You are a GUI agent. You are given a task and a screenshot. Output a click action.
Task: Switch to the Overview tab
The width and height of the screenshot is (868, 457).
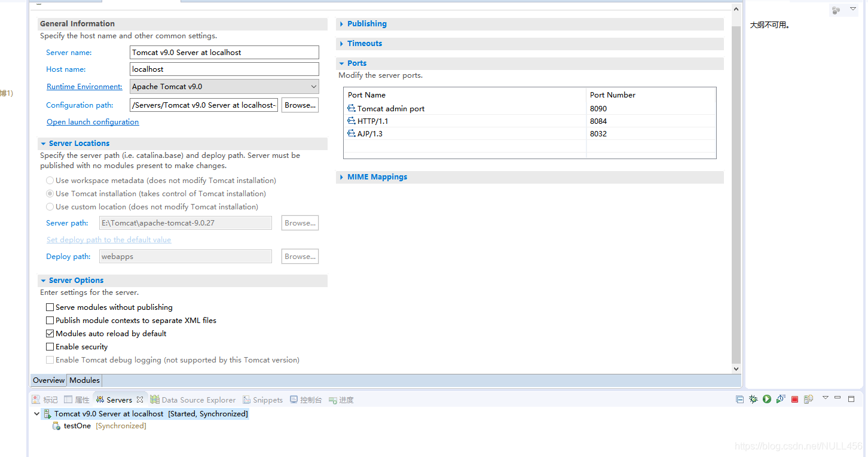[x=48, y=380]
